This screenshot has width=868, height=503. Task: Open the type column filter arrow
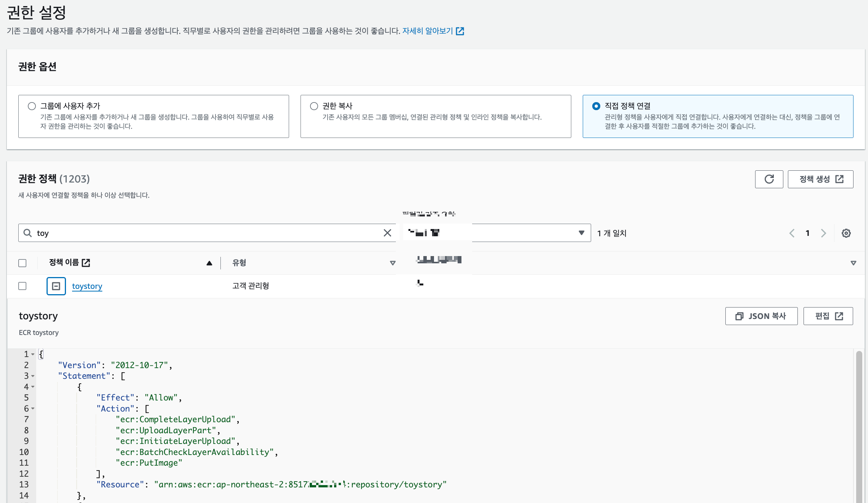(392, 263)
